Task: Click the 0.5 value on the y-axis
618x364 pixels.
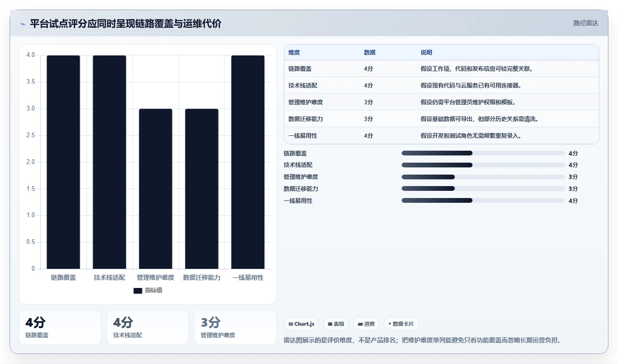Action: pos(30,242)
